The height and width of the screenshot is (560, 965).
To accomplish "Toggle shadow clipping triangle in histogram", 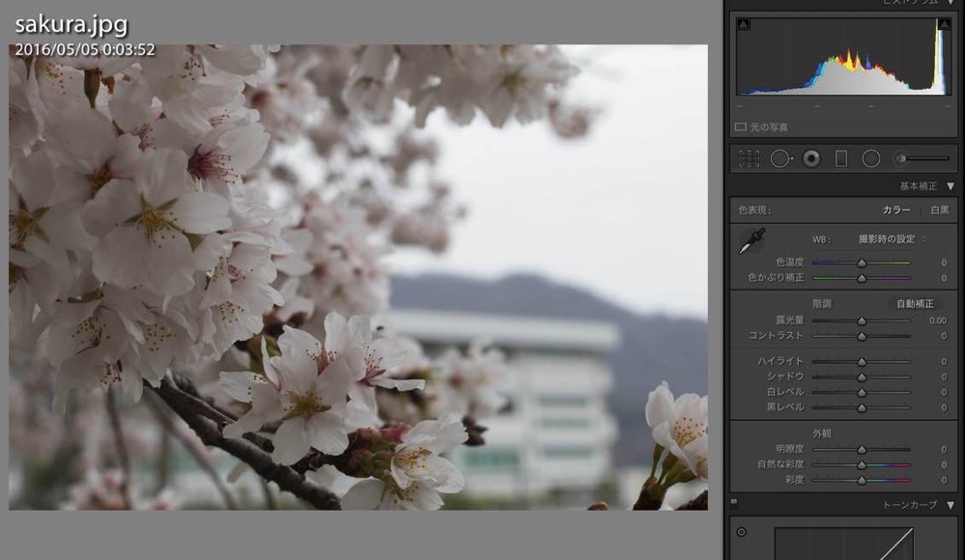I will click(x=744, y=24).
